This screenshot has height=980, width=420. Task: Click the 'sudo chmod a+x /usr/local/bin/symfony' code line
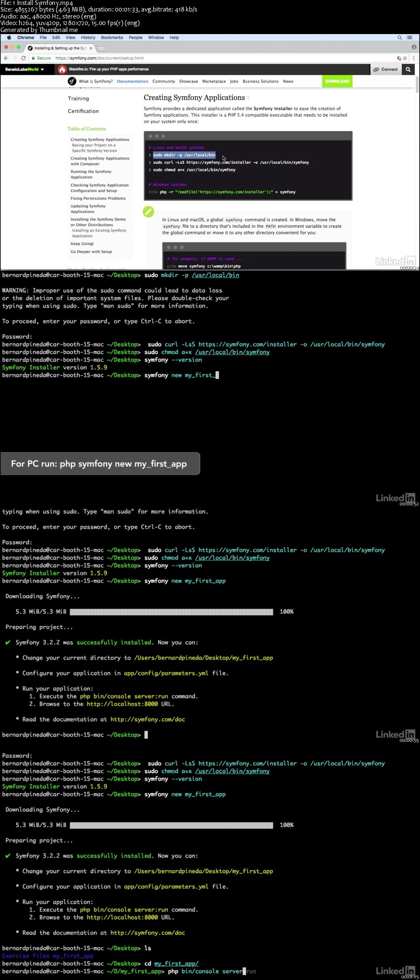[x=194, y=170]
